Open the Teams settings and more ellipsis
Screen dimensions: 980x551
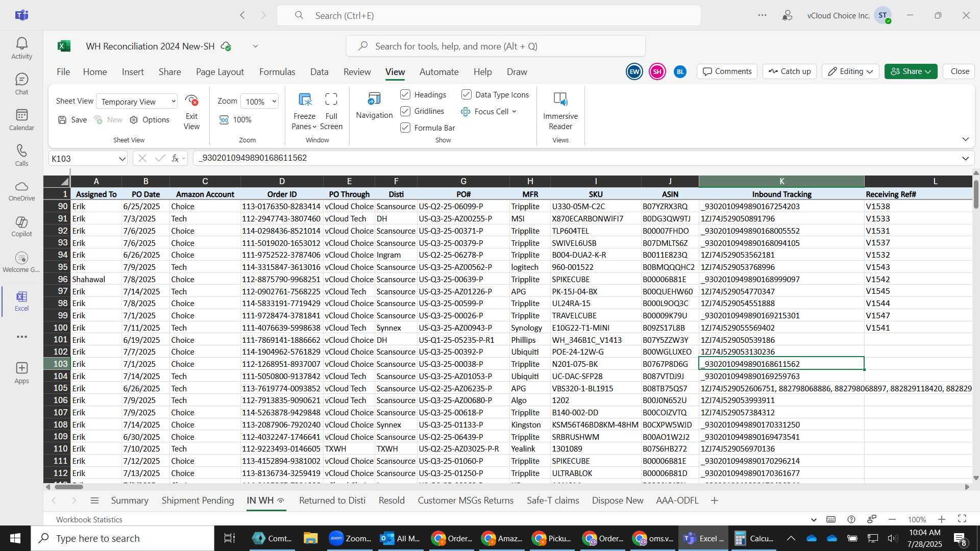tap(762, 15)
